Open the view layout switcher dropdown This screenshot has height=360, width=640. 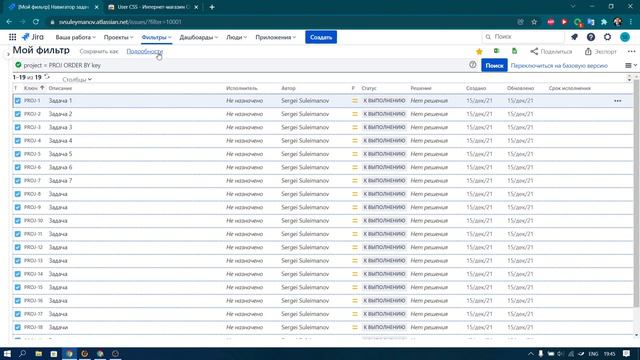631,65
